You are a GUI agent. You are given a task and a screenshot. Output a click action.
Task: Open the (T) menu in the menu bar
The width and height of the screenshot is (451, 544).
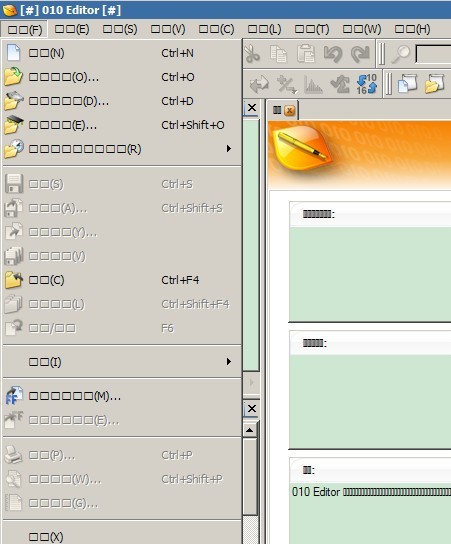click(x=312, y=29)
